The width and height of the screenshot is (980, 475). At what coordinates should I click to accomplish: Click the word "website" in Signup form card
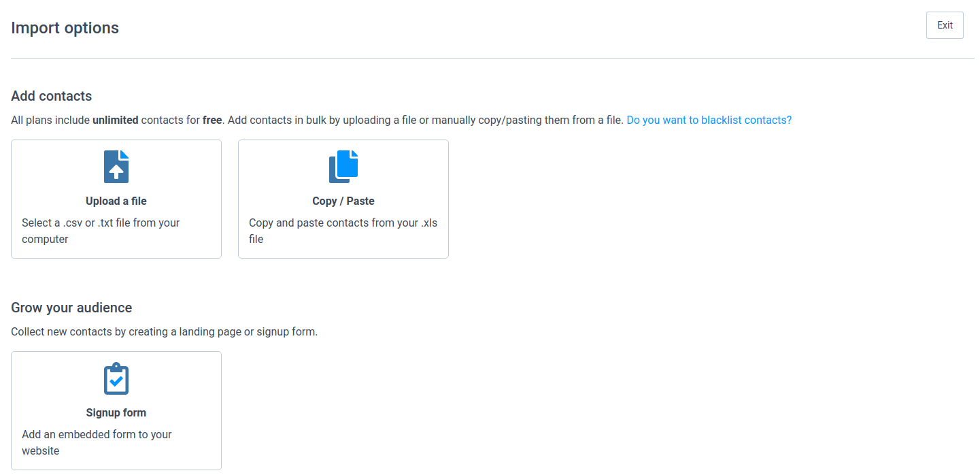[41, 451]
